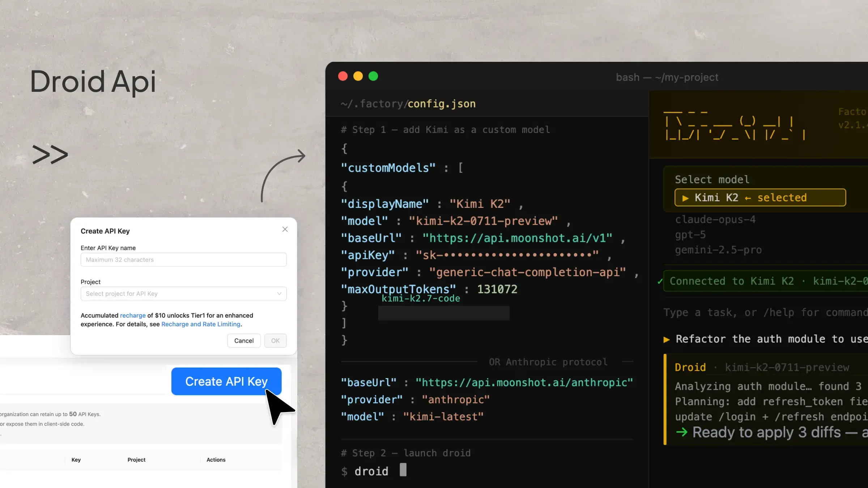Open the recharge link in the dialog

click(x=133, y=315)
